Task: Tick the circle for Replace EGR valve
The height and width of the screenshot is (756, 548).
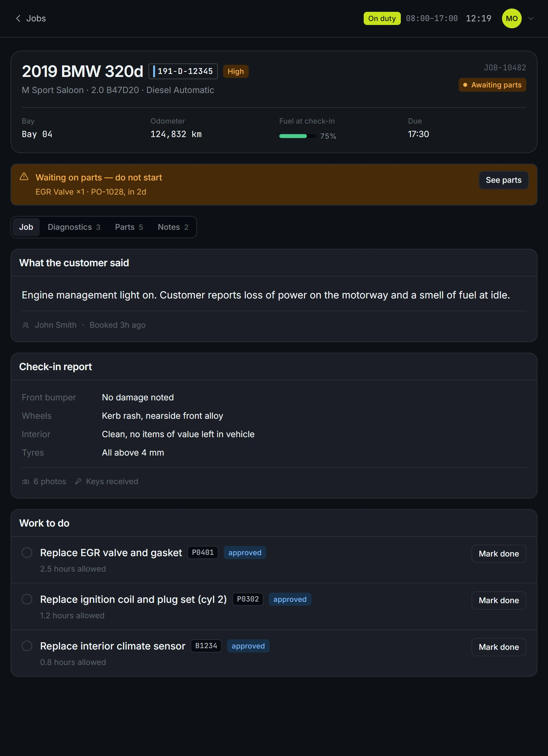Action: tap(27, 552)
